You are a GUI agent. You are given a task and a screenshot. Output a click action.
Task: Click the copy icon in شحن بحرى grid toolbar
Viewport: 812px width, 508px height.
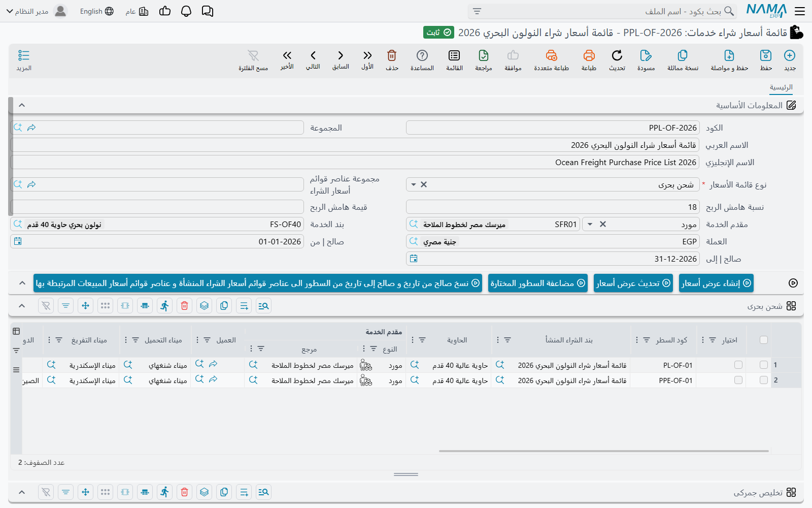tap(224, 306)
